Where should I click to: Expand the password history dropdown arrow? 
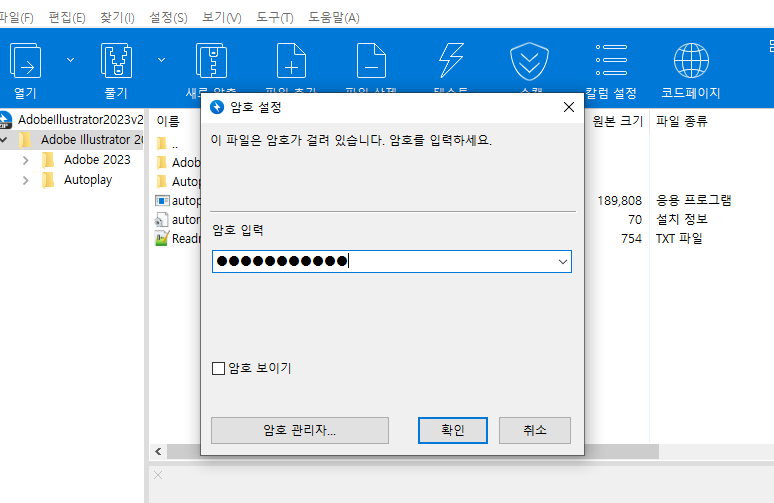(x=563, y=262)
